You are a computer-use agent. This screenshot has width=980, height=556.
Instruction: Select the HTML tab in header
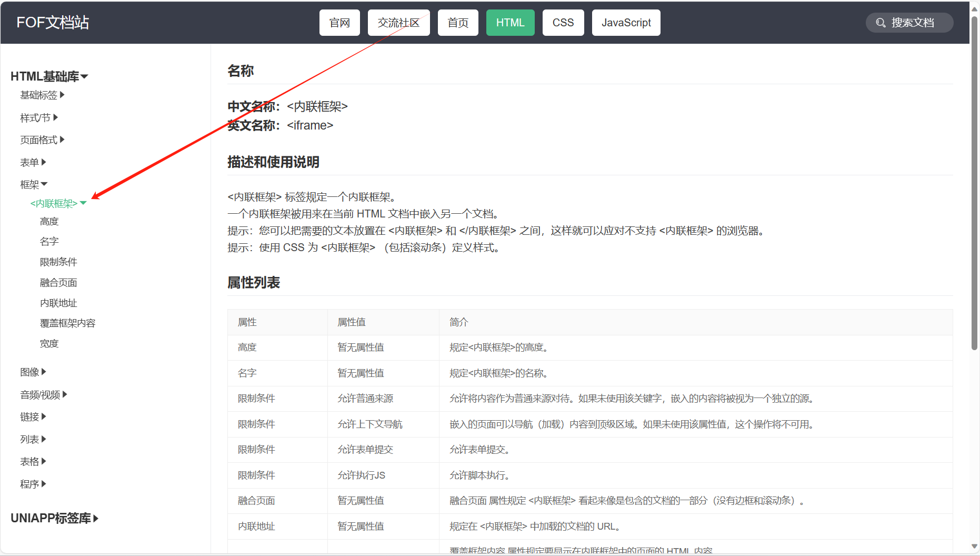tap(510, 23)
